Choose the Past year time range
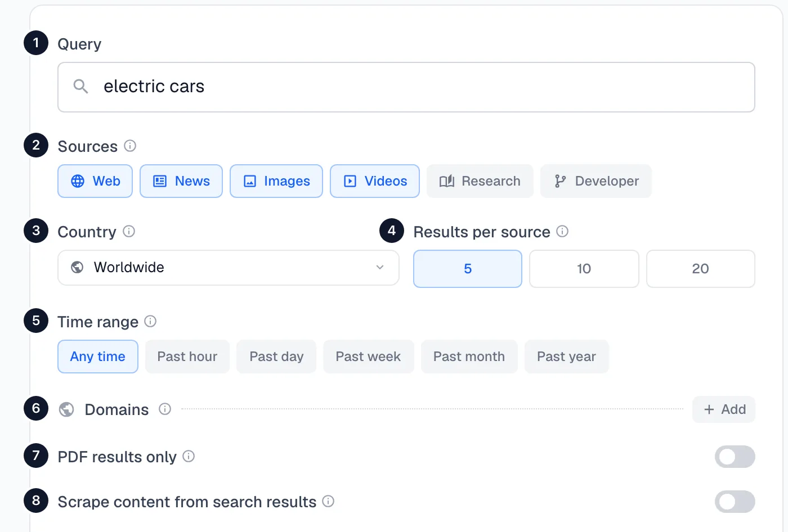Screen dimensions: 788x532 567,357
